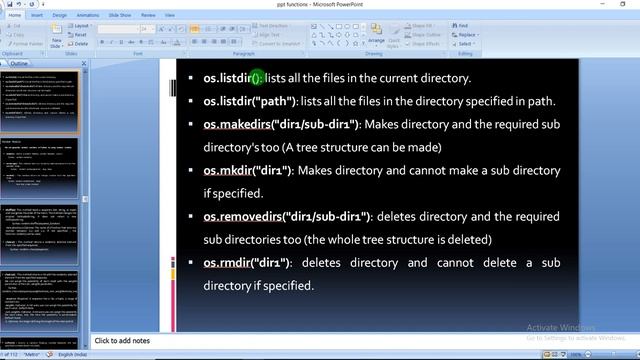Click the Shape Effects button
Image resolution: width=640 pixels, height=360 pixels.
click(423, 44)
